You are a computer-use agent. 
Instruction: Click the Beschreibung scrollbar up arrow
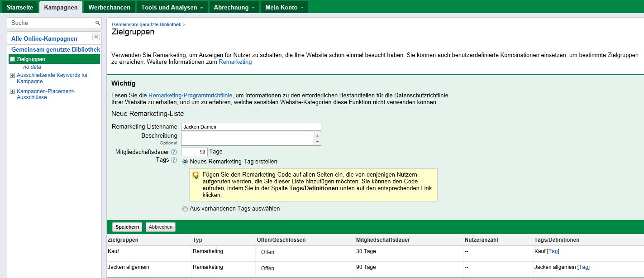pyautogui.click(x=318, y=135)
